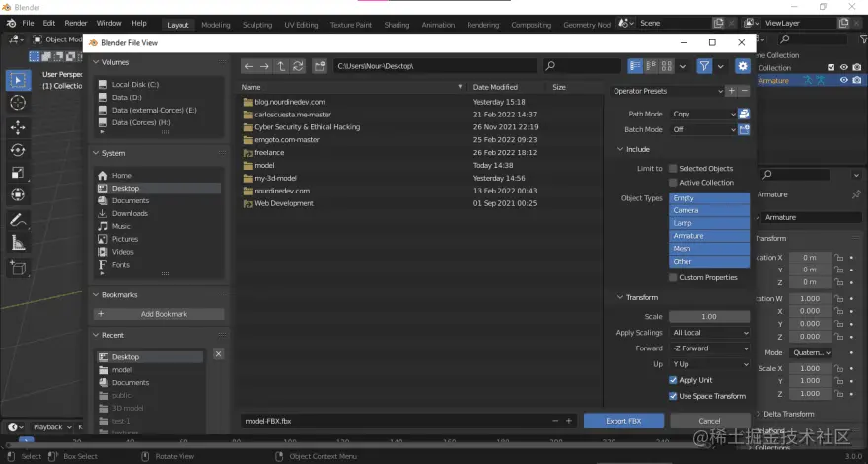Sort files by Date Modified column

[495, 87]
